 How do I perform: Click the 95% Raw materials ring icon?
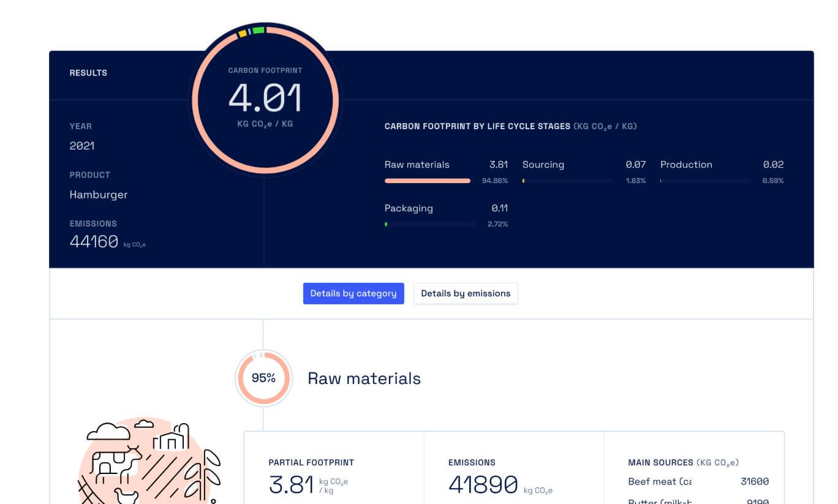[263, 378]
